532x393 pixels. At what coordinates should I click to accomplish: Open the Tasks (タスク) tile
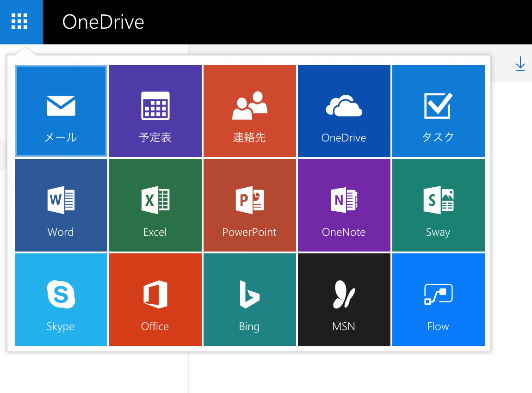click(439, 111)
